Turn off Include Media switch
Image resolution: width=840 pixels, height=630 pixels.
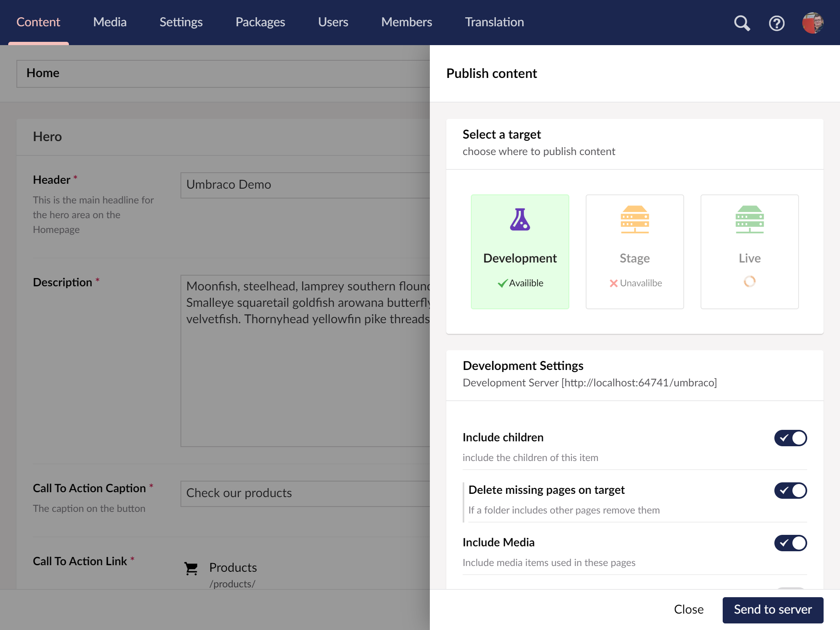click(790, 543)
